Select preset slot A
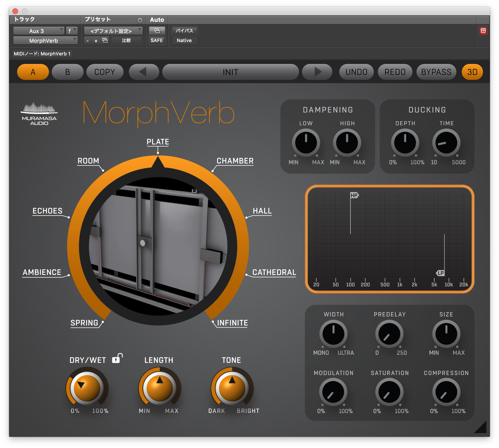The width and height of the screenshot is (499, 448). click(x=33, y=72)
